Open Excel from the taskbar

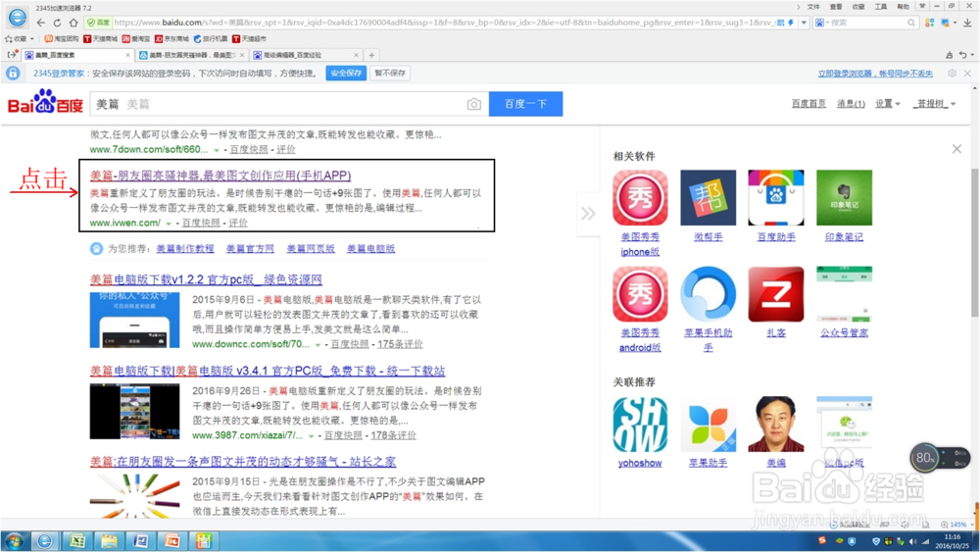click(x=76, y=541)
